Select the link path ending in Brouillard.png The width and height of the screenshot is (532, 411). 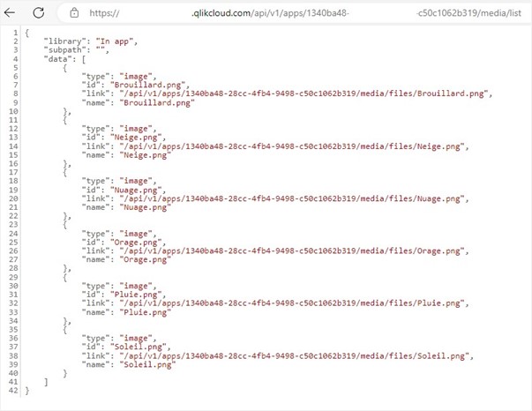coord(303,93)
